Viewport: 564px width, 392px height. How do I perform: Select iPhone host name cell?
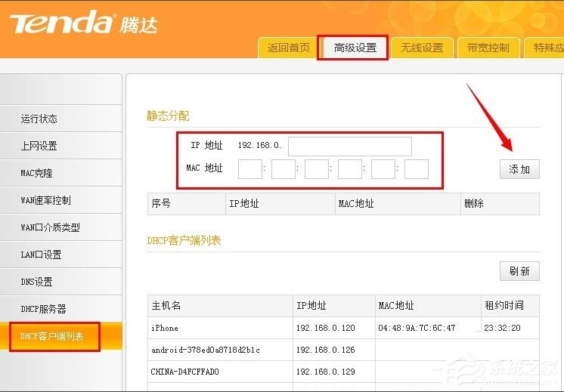220,328
